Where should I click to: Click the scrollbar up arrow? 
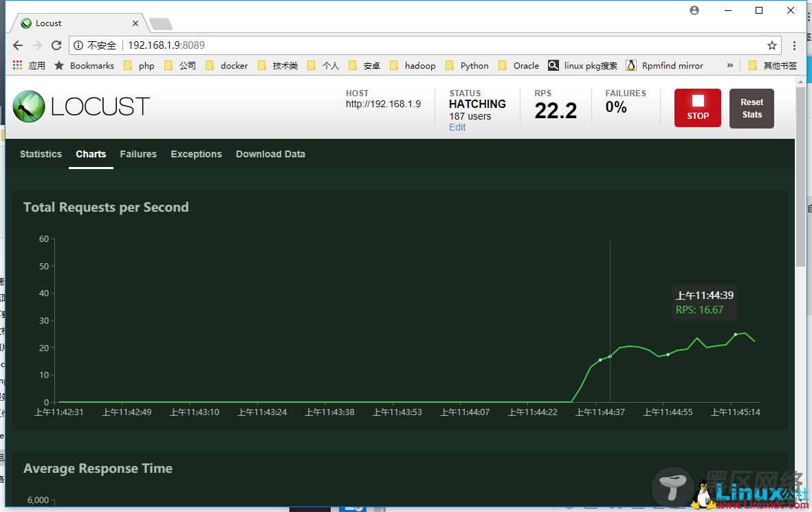click(800, 82)
